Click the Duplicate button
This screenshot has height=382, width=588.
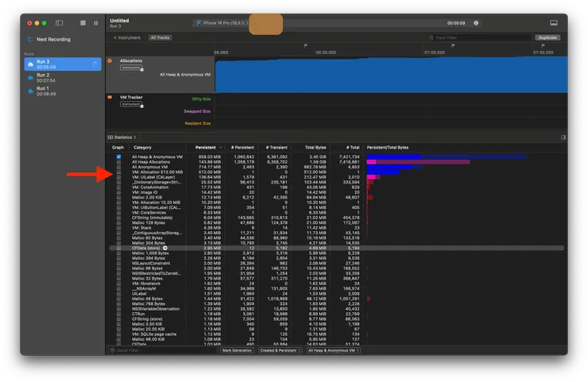point(547,37)
